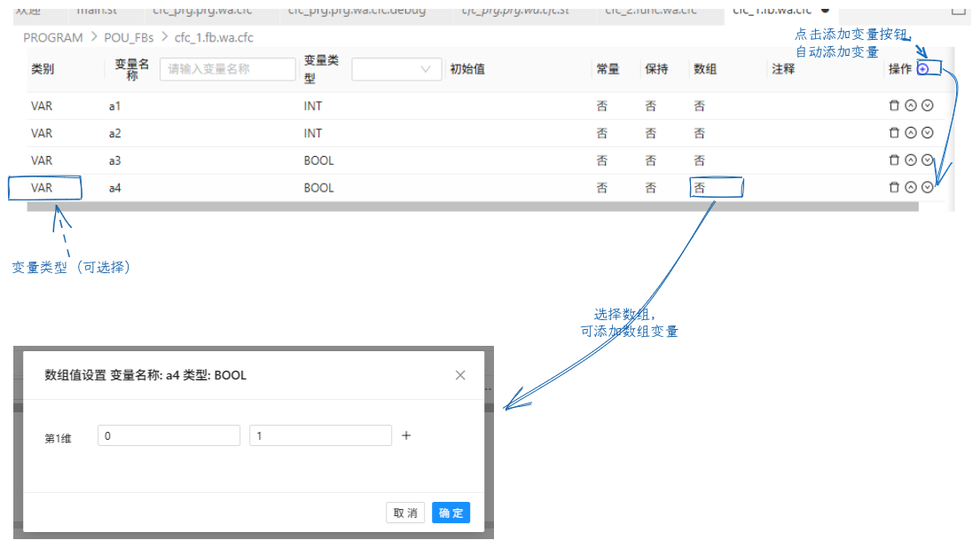
Task: Switch to the cfc_prg.prg.wa.cfc.debug tab
Action: (357, 12)
